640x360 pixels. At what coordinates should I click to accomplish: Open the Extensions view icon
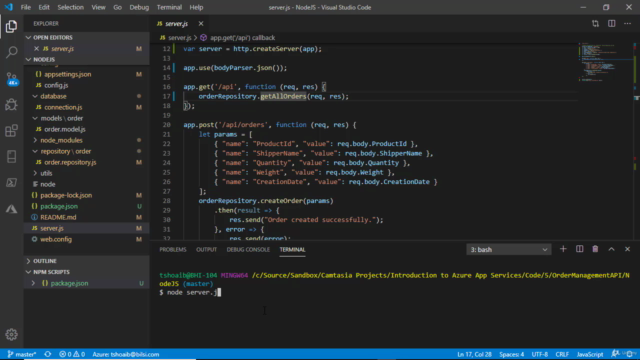11,131
